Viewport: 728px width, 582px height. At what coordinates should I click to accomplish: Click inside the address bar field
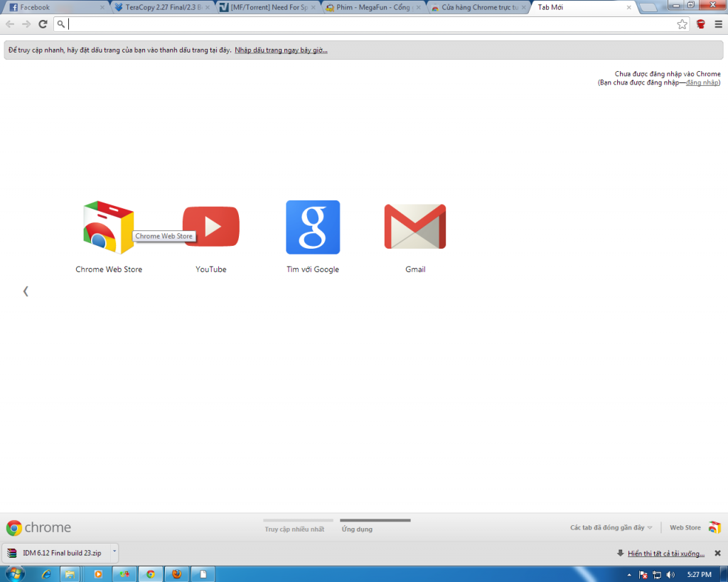(x=370, y=24)
